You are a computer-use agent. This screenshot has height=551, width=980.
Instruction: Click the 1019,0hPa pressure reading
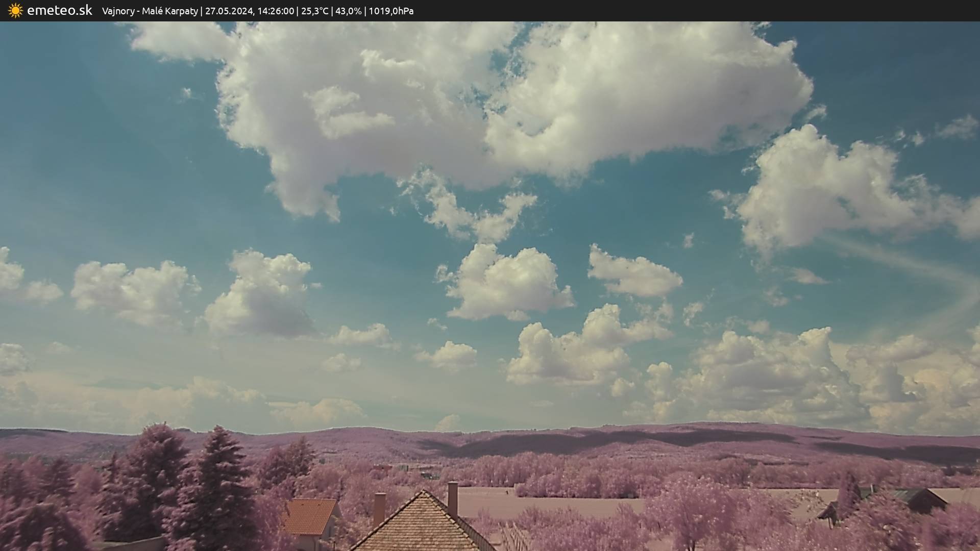[x=391, y=11]
